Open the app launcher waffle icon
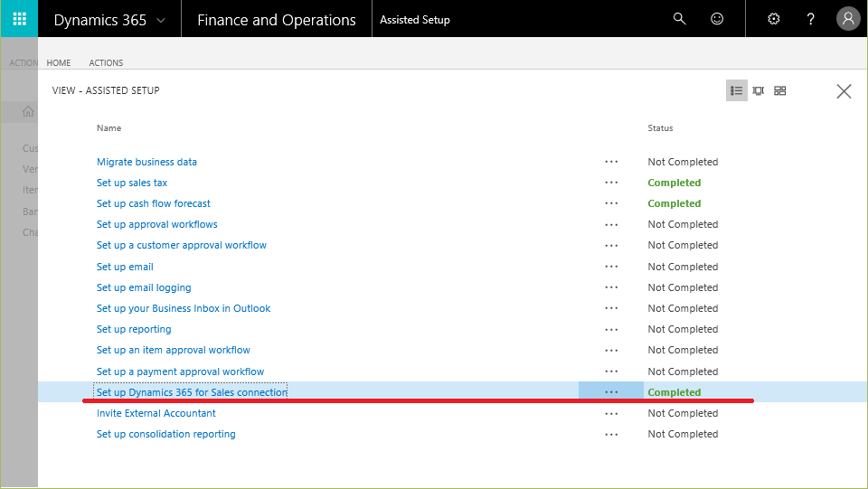Viewport: 868px width, 489px height. point(19,19)
